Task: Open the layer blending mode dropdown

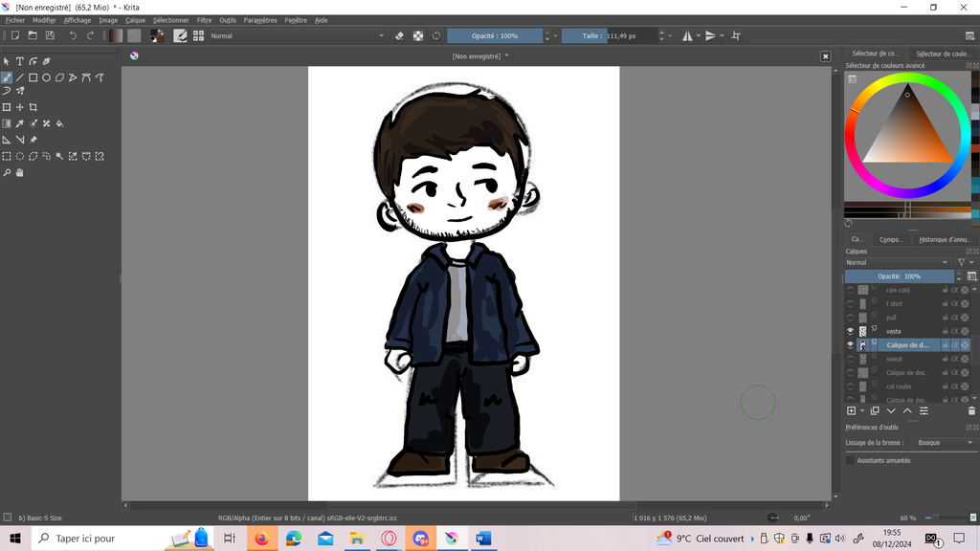Action: click(x=896, y=262)
